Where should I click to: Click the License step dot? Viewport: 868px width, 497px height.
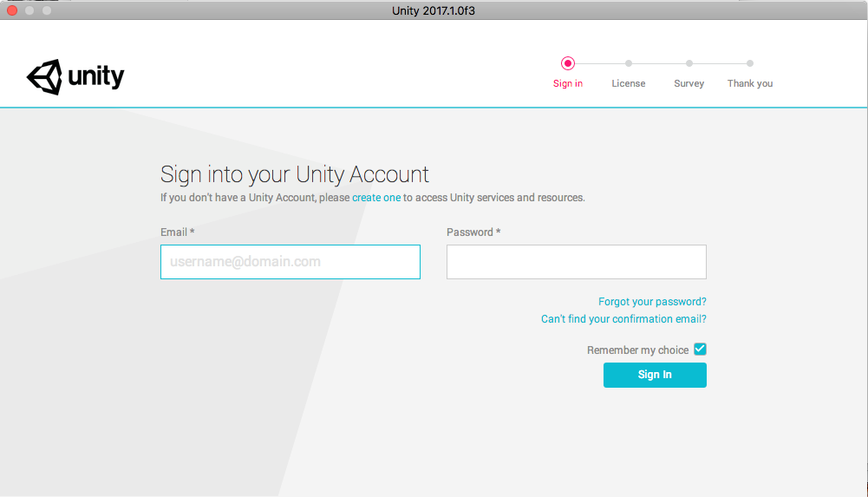point(629,63)
